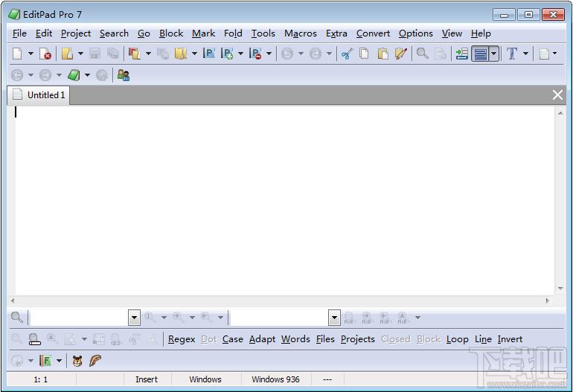Toggle the Regex search option
Viewport: 573px width, 392px height.
[x=182, y=339]
